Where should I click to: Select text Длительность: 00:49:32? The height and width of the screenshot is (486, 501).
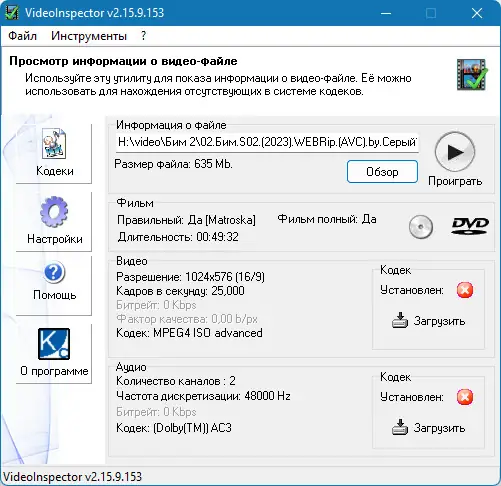point(178,237)
